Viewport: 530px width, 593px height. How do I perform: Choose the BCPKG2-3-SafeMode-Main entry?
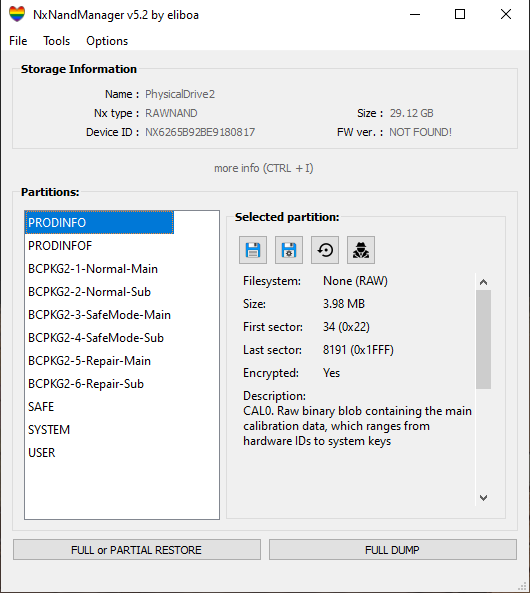99,315
